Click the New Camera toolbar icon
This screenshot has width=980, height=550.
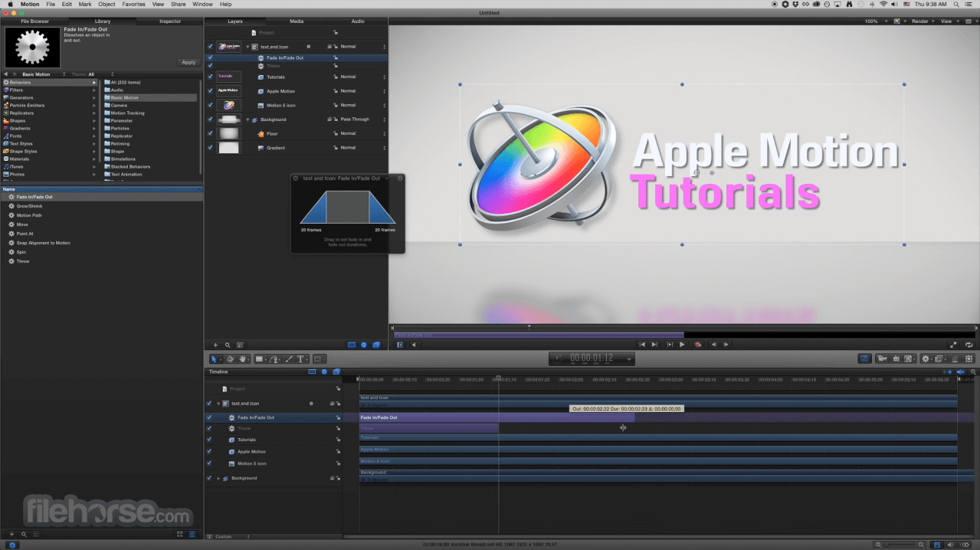click(x=881, y=358)
